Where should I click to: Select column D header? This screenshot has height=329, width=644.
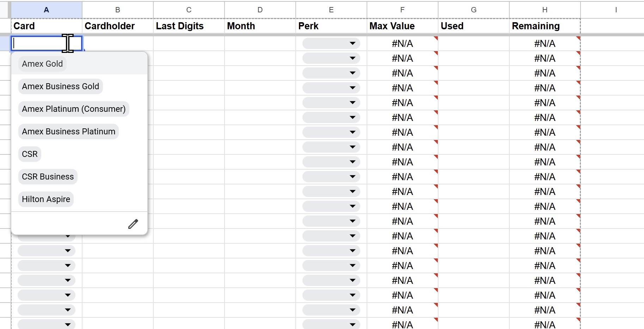pyautogui.click(x=260, y=10)
